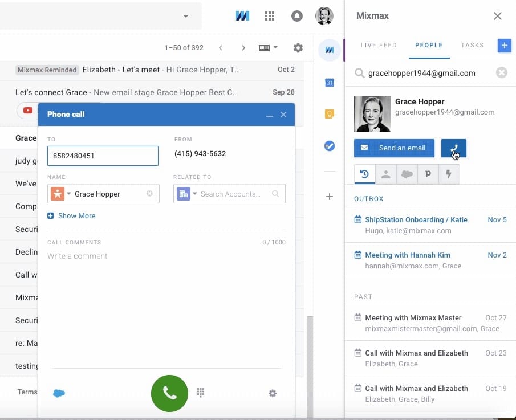
Task: Select the Salesforce cloud tab icon
Action: [x=407, y=174]
